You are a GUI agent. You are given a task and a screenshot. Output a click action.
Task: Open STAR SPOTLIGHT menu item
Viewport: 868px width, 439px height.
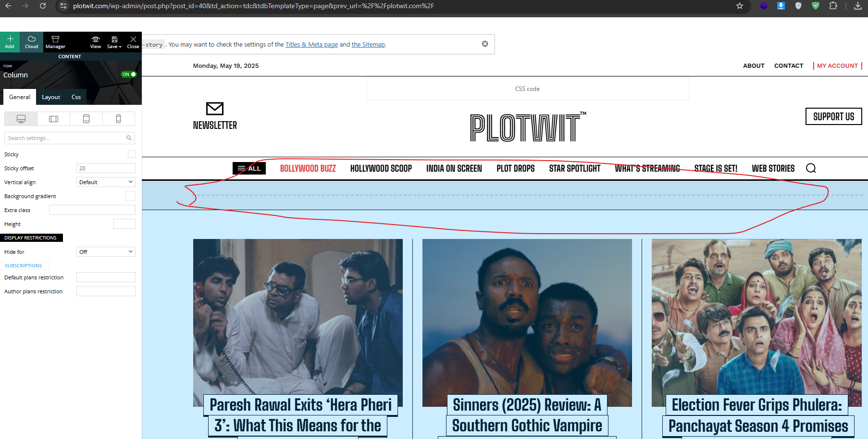coord(575,169)
